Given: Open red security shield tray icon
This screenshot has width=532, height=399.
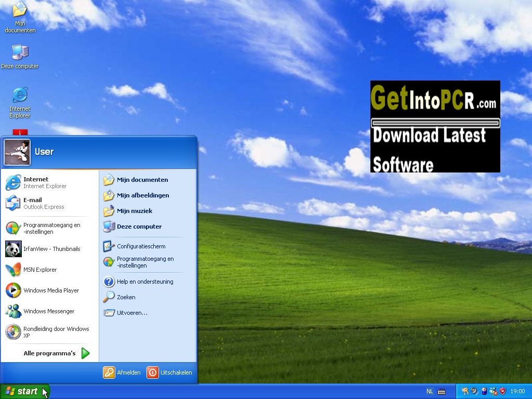Looking at the screenshot, I should click(x=503, y=392).
